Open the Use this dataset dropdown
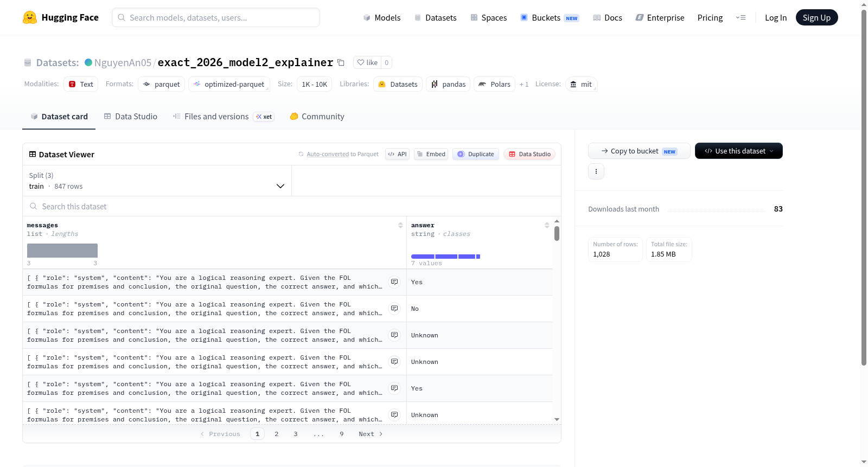 pos(739,151)
